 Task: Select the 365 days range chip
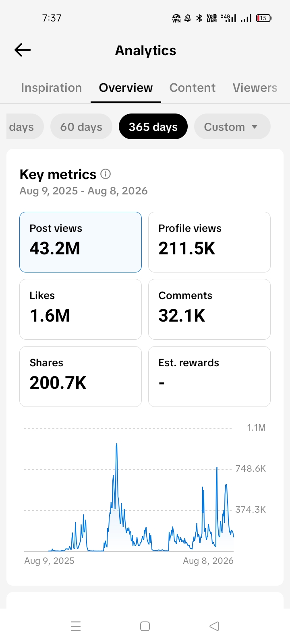click(153, 127)
